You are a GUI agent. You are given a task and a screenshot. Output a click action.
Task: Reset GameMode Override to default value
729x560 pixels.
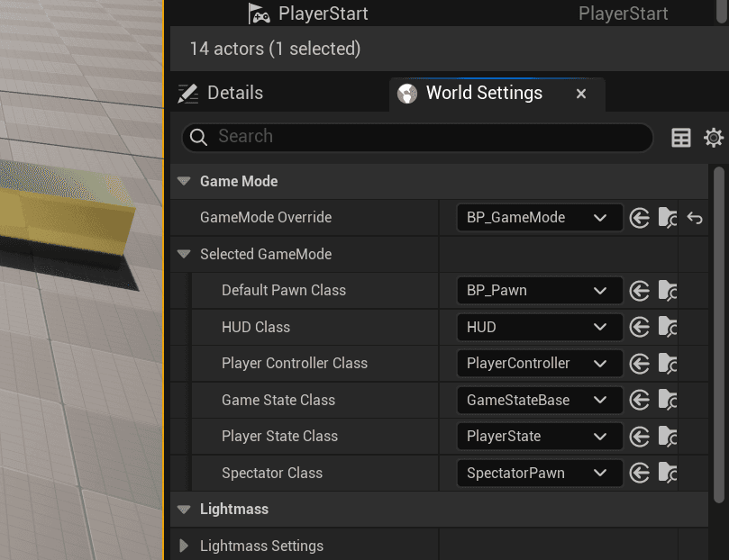coord(695,218)
